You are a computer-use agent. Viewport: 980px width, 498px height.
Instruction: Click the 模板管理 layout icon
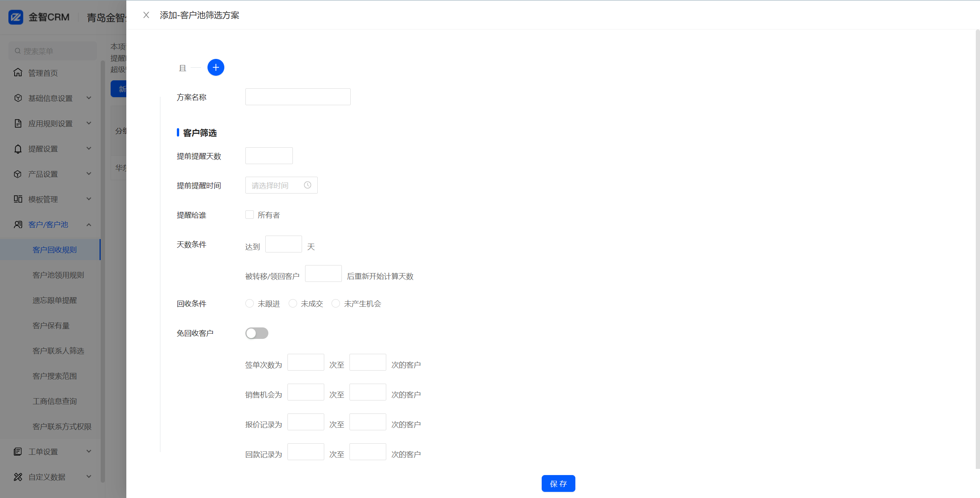pos(18,199)
